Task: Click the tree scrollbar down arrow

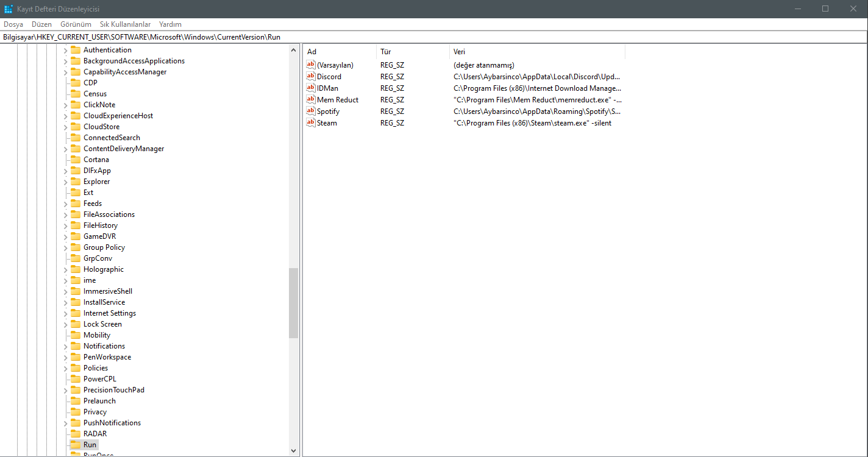Action: (294, 451)
